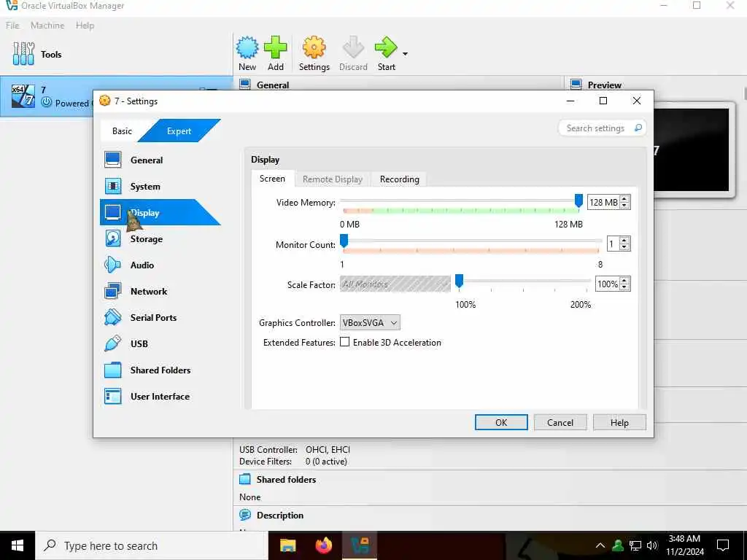Increase Scale Factor with up arrow
Viewport: 747px width, 560px height.
click(624, 281)
